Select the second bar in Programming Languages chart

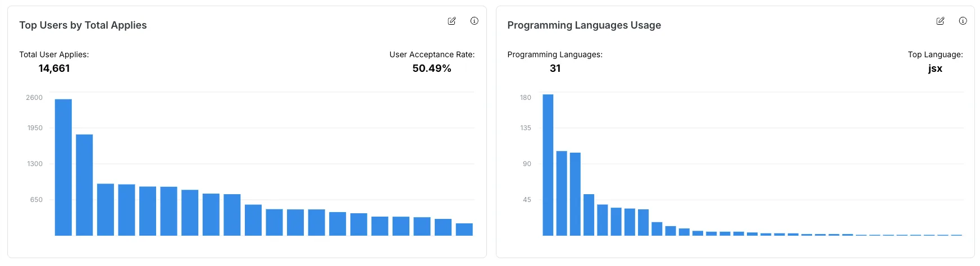pyautogui.click(x=562, y=193)
